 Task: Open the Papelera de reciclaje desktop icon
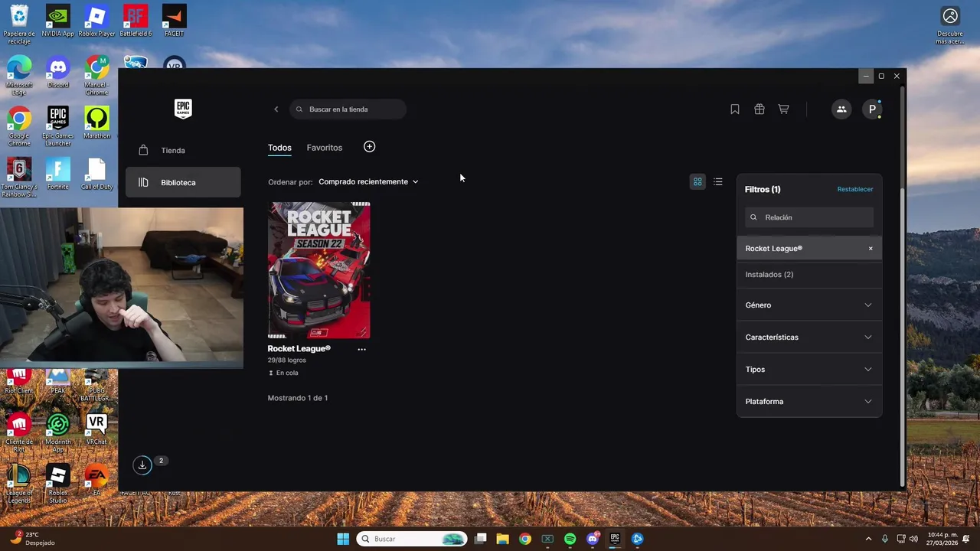coord(19,25)
